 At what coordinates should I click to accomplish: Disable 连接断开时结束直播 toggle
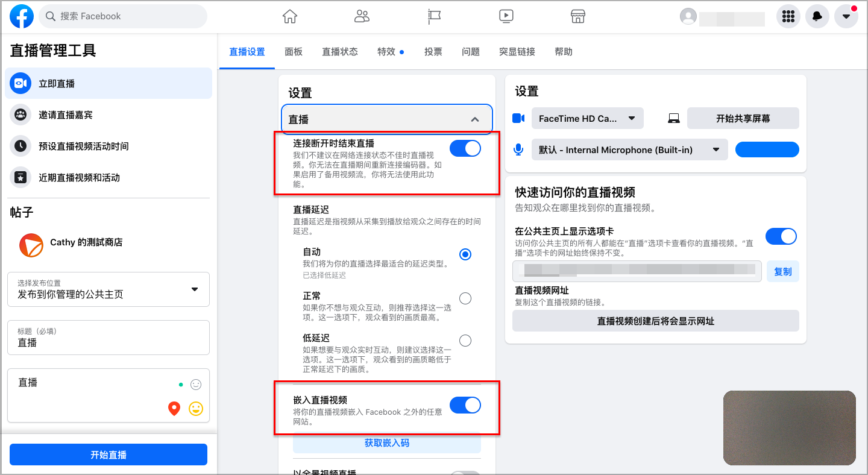465,148
